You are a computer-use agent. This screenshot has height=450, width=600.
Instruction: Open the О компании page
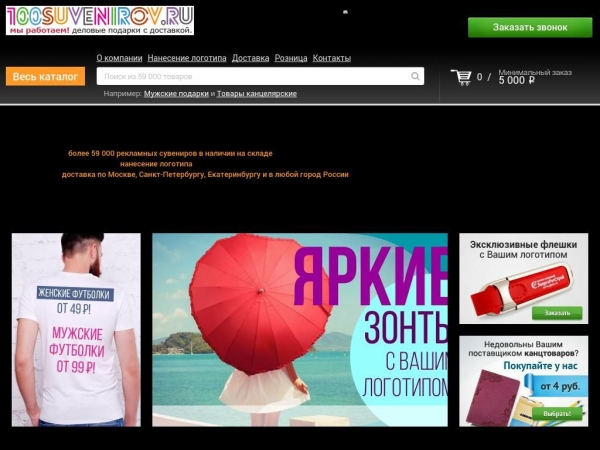click(119, 58)
